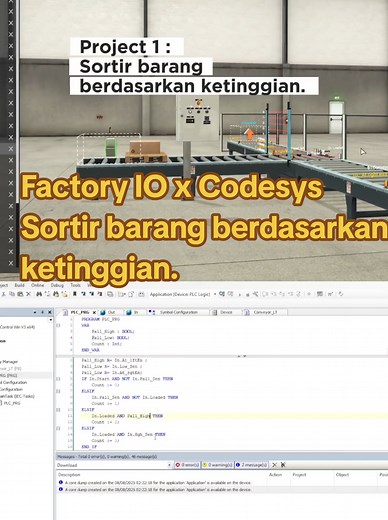Screen dimensions: 388x520
Task: Click the 'PROGRAM PLC_PRG' declaration line
Action: point(100,319)
